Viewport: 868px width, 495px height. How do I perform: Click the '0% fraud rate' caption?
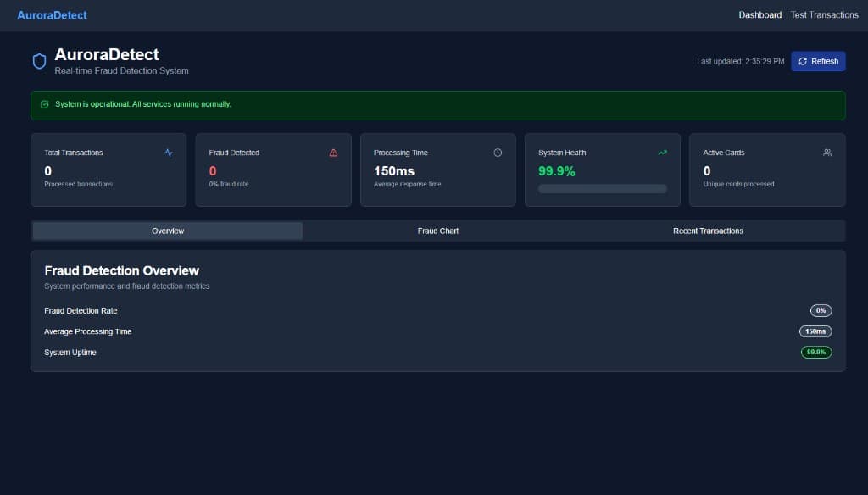click(229, 184)
